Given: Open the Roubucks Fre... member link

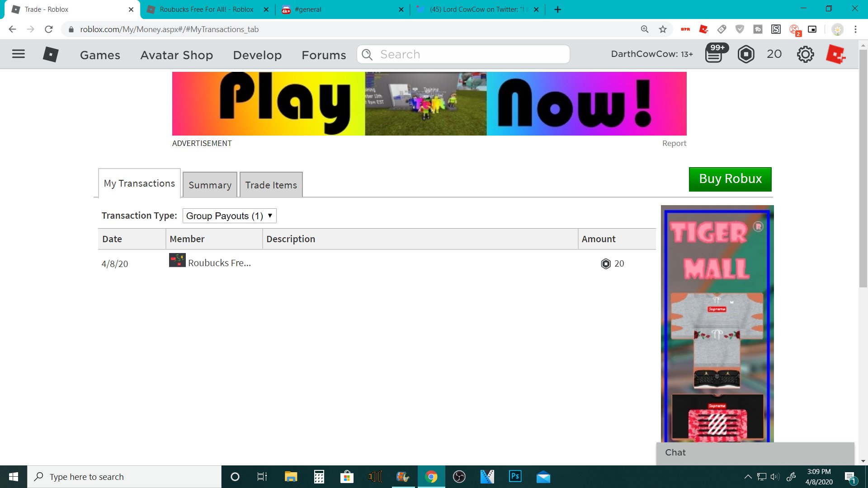Looking at the screenshot, I should click(x=219, y=263).
